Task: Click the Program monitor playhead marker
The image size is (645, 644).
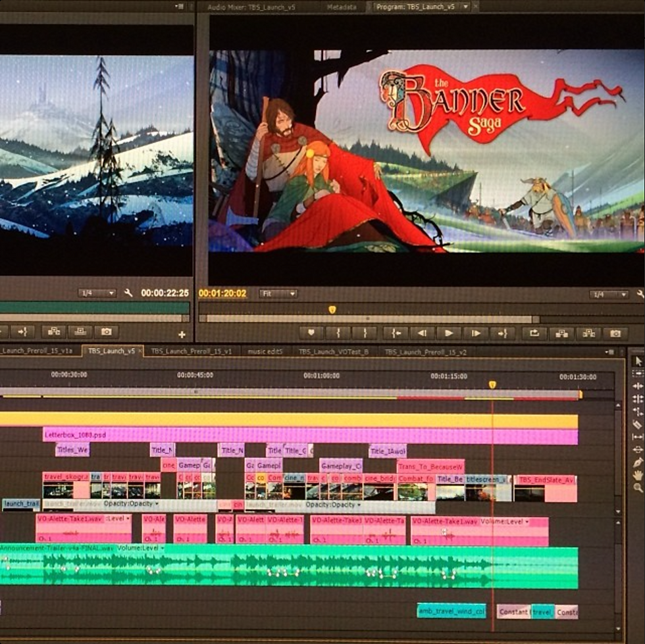Action: pyautogui.click(x=332, y=309)
